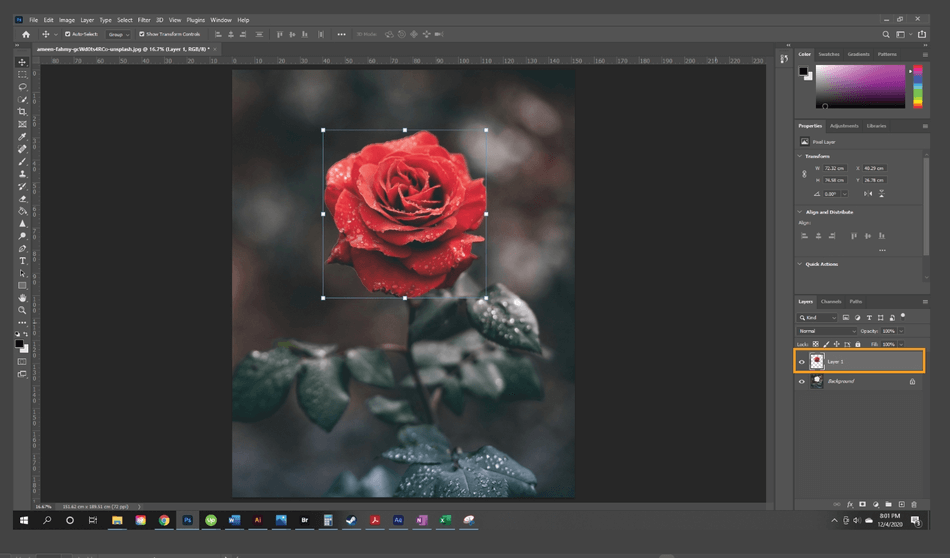950x558 pixels.
Task: Uncheck Show Transform Controls
Action: 142,34
